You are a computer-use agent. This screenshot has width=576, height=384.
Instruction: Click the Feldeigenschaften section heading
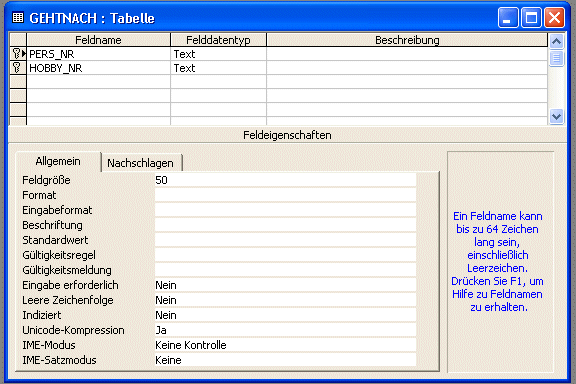coord(287,135)
